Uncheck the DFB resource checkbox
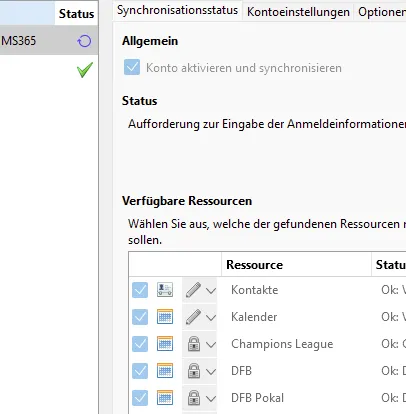The height and width of the screenshot is (414, 406). 140,371
